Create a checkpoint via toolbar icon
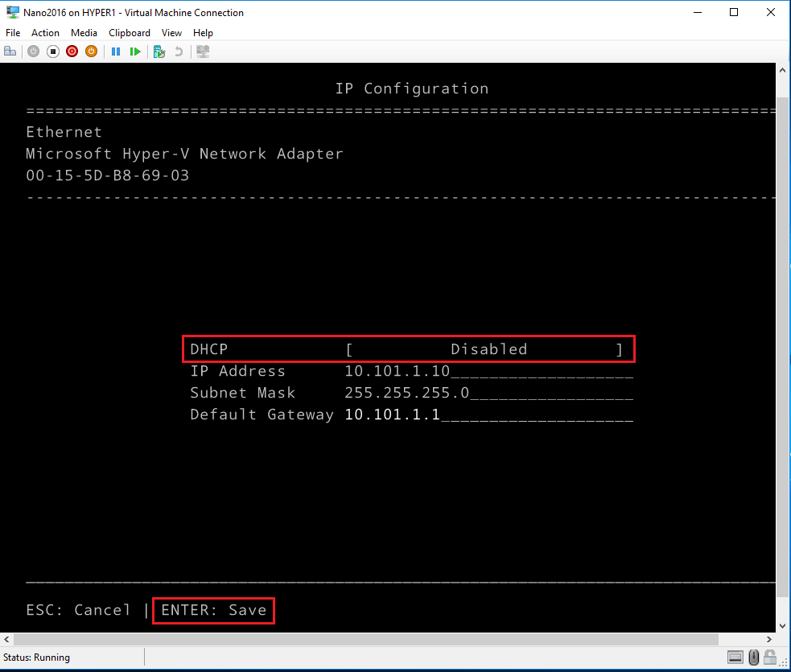This screenshot has height=672, width=791. (159, 52)
